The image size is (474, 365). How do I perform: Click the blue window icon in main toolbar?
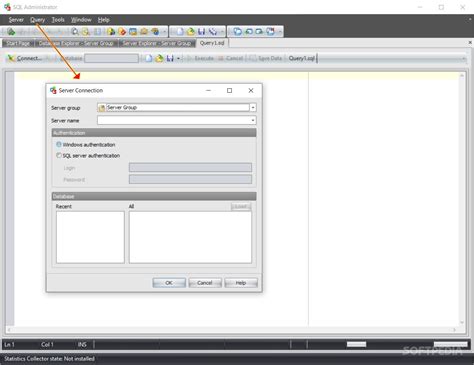click(133, 32)
